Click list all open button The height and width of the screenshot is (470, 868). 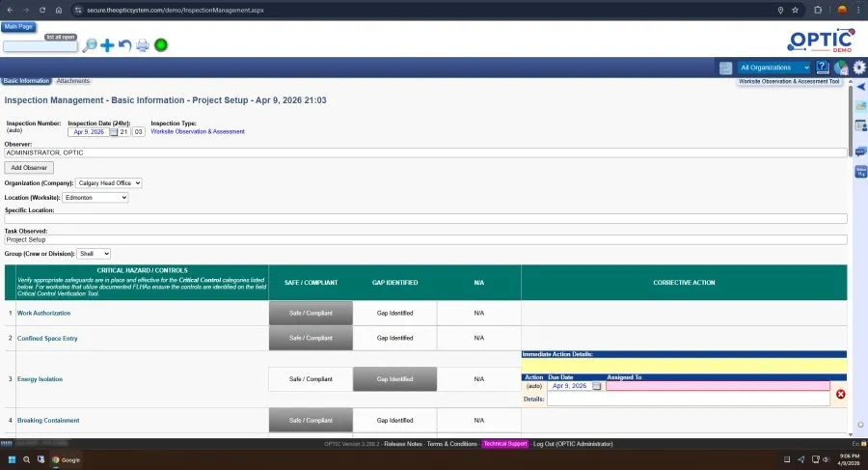click(x=61, y=37)
